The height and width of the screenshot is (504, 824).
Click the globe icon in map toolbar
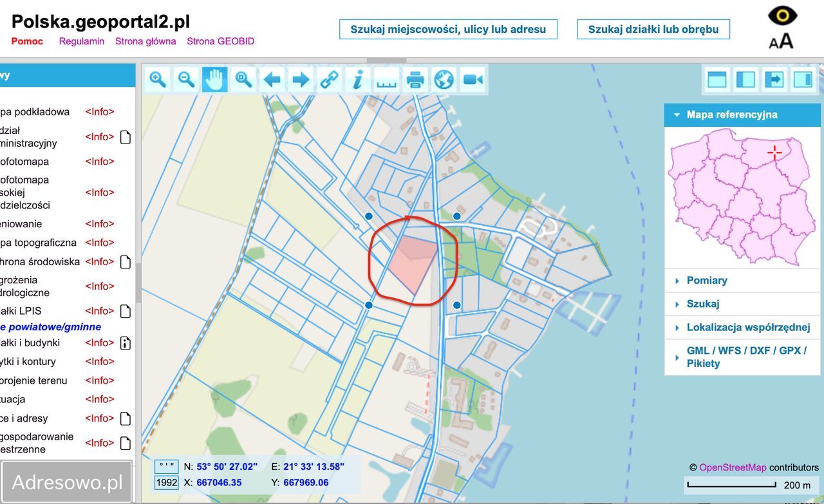444,79
